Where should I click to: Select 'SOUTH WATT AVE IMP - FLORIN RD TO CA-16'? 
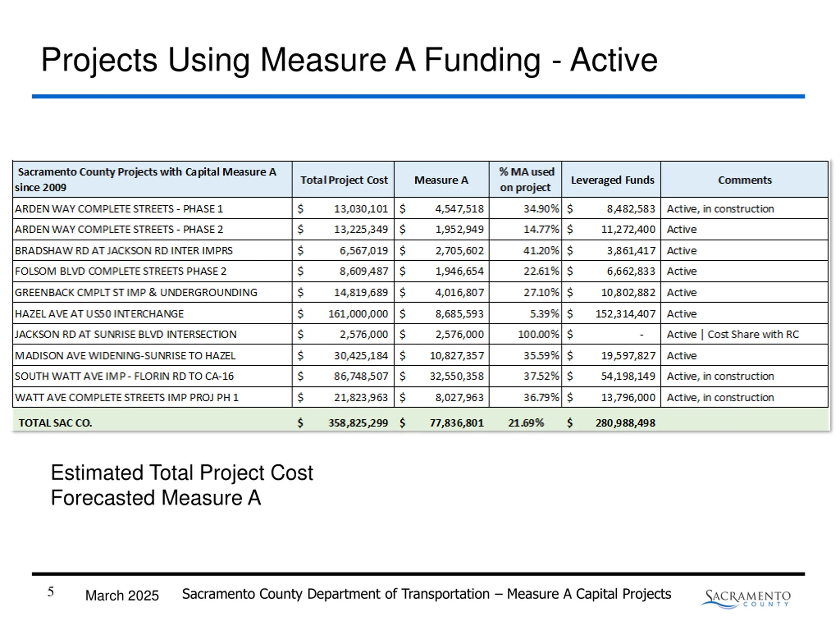[124, 376]
